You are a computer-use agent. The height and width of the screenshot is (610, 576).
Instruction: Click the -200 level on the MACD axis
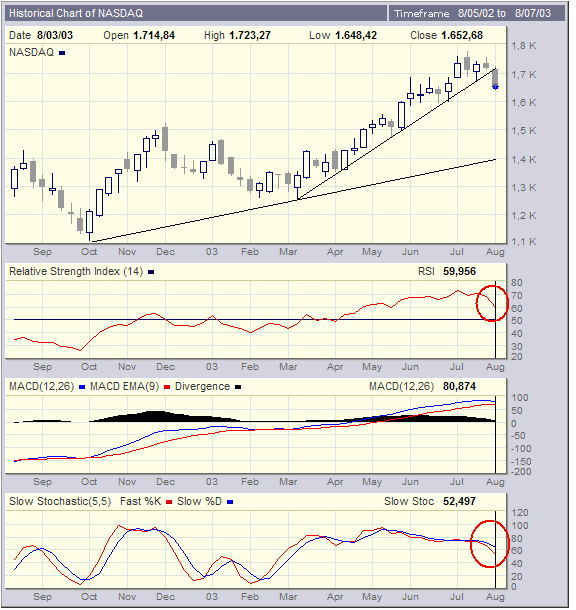521,472
